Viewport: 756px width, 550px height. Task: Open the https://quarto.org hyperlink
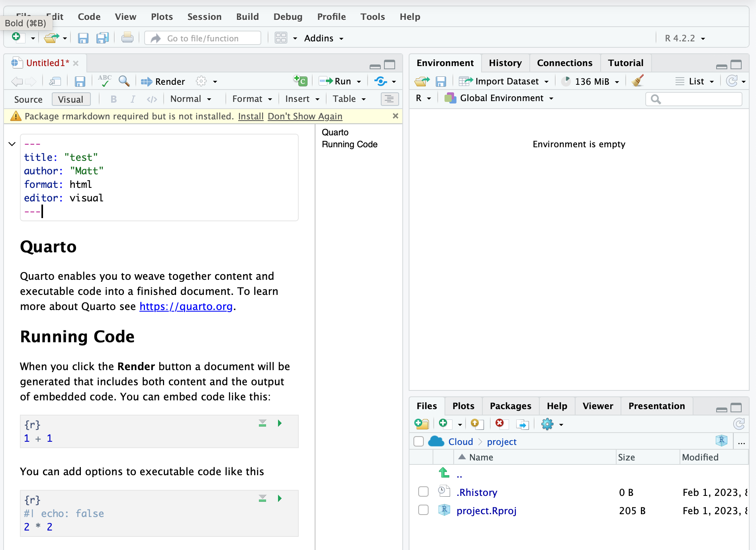tap(186, 306)
